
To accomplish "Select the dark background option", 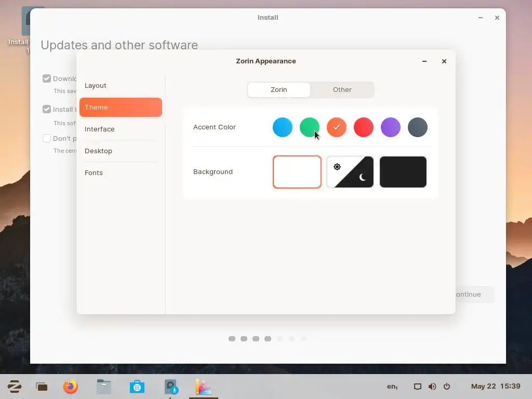I will point(403,172).
